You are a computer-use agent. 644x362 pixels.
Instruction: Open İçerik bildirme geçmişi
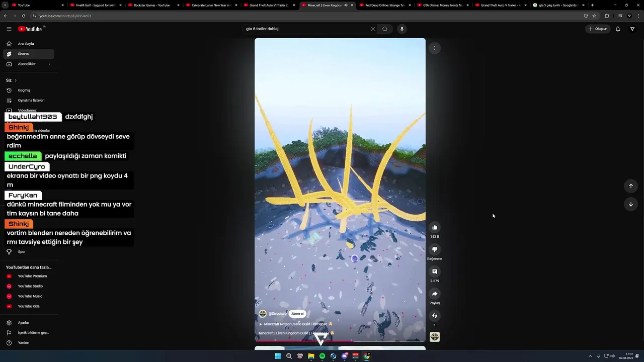pos(29,333)
